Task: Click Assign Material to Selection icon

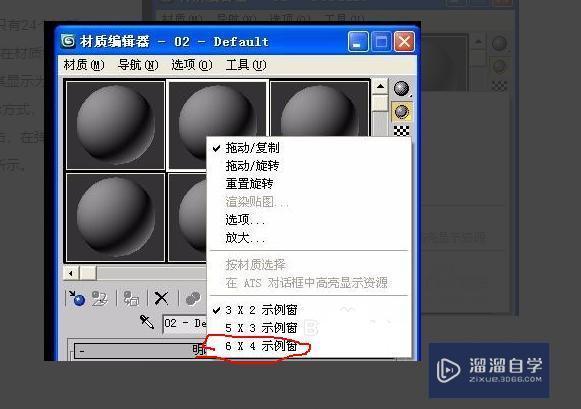Action: 131,298
